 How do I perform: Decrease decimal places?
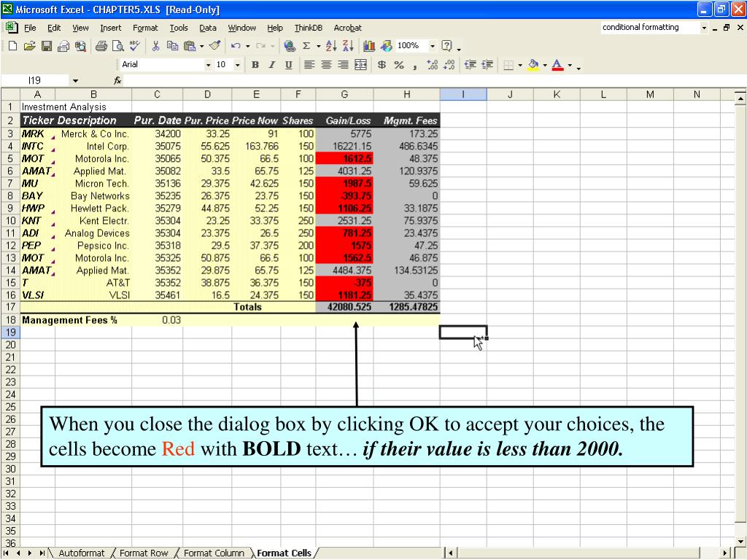449,65
